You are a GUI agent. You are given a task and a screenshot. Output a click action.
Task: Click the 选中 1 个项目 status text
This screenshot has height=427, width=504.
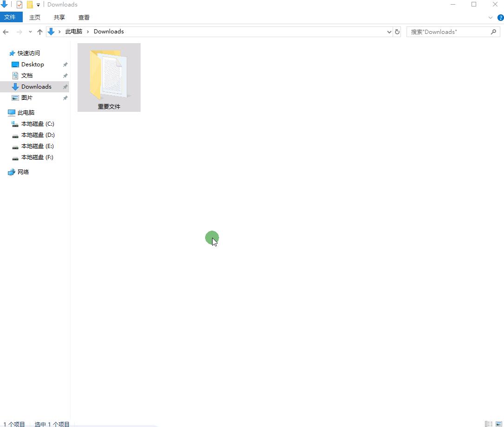[52, 424]
